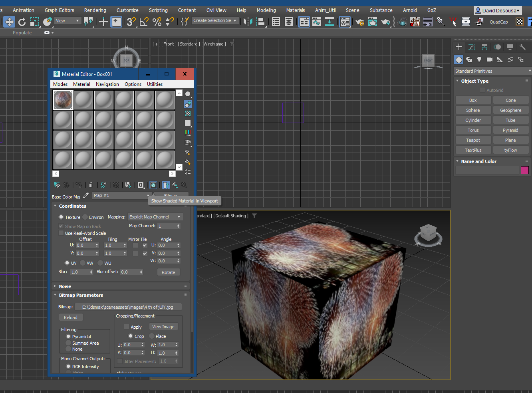
Task: Activate the Select and Move tool
Action: [x=9, y=22]
